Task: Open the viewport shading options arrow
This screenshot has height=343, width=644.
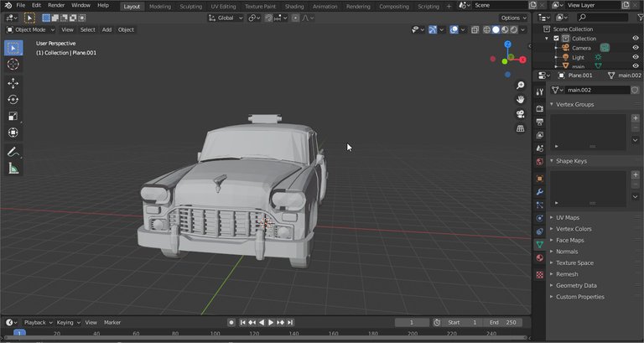Action: click(x=523, y=29)
